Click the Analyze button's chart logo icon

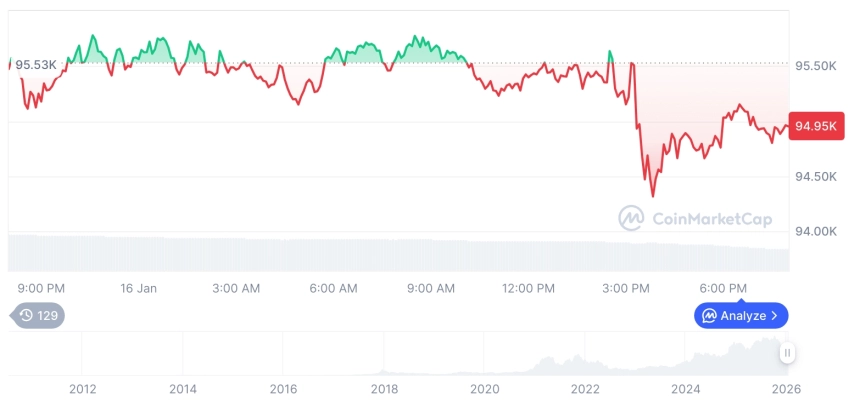pyautogui.click(x=709, y=316)
